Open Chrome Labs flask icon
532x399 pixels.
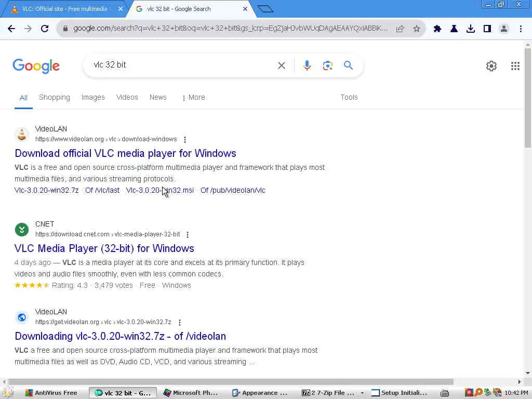coord(454,29)
